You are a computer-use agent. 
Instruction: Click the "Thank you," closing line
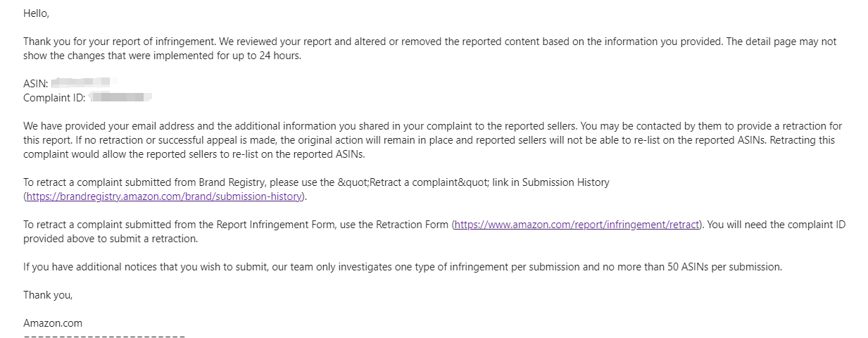click(48, 295)
